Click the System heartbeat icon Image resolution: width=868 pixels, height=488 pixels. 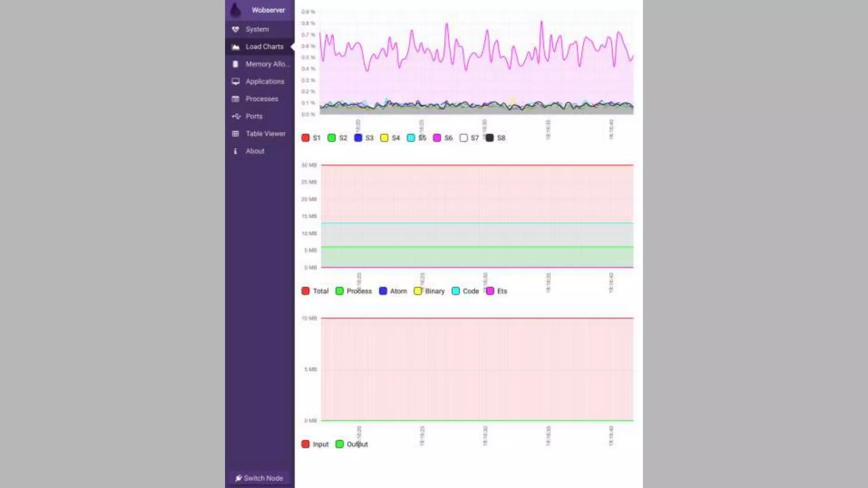(x=236, y=29)
